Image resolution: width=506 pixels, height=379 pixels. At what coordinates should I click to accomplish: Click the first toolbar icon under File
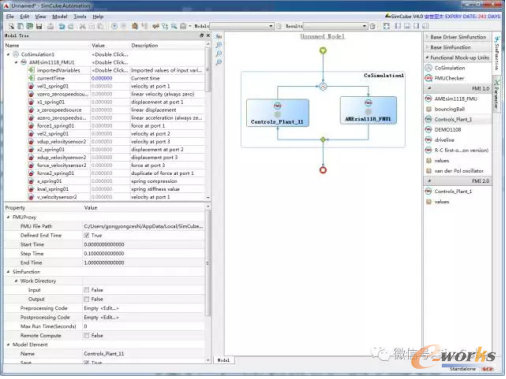11,26
